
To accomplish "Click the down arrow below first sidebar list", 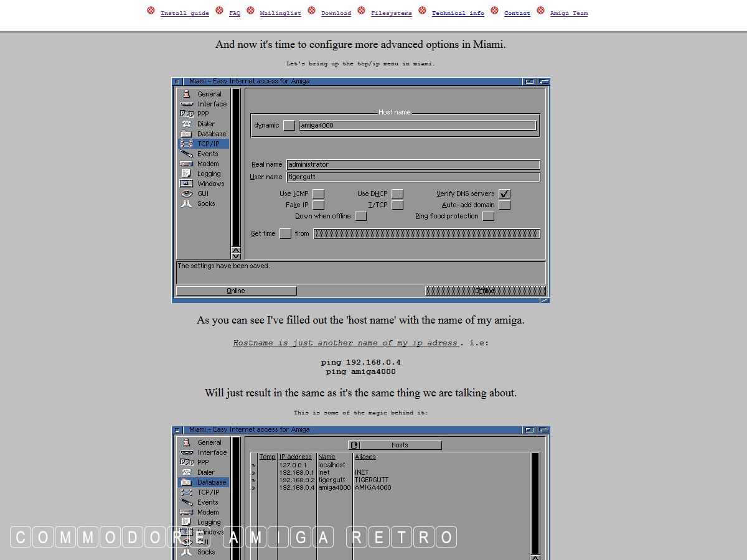I will 236,256.
